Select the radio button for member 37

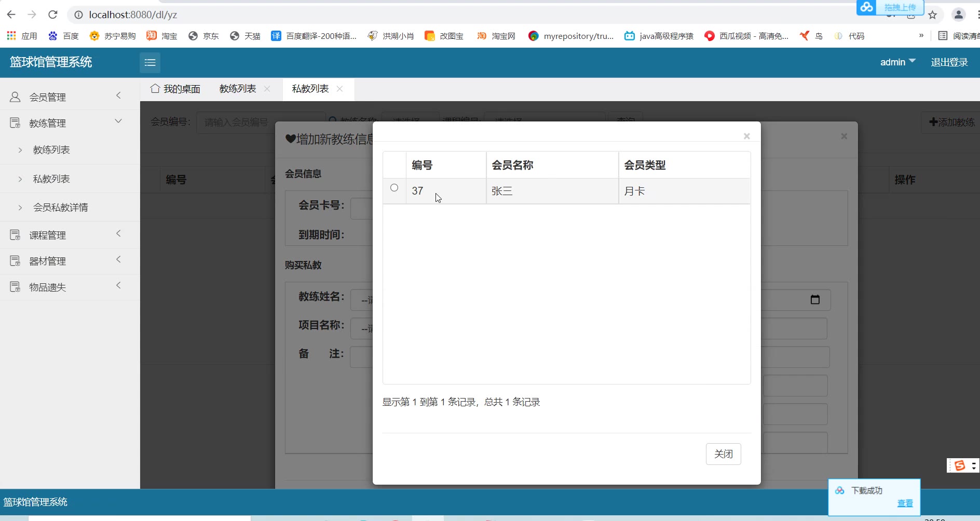394,188
